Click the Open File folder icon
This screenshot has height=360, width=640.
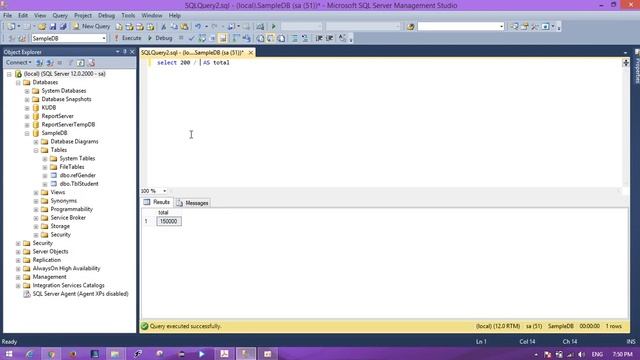coord(42,27)
